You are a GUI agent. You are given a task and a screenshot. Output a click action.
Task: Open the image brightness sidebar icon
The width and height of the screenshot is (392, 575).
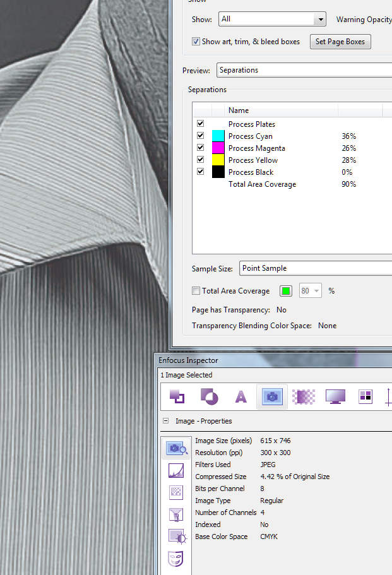[177, 536]
